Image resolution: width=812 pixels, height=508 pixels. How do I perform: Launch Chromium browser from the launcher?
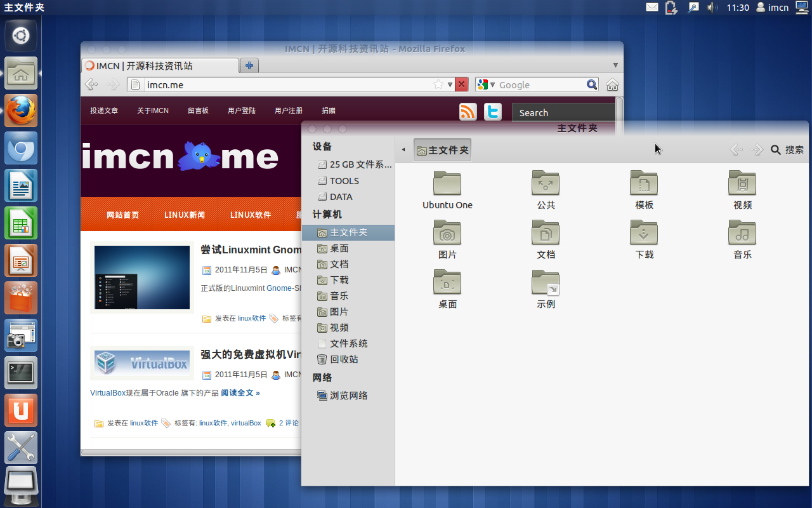coord(21,148)
